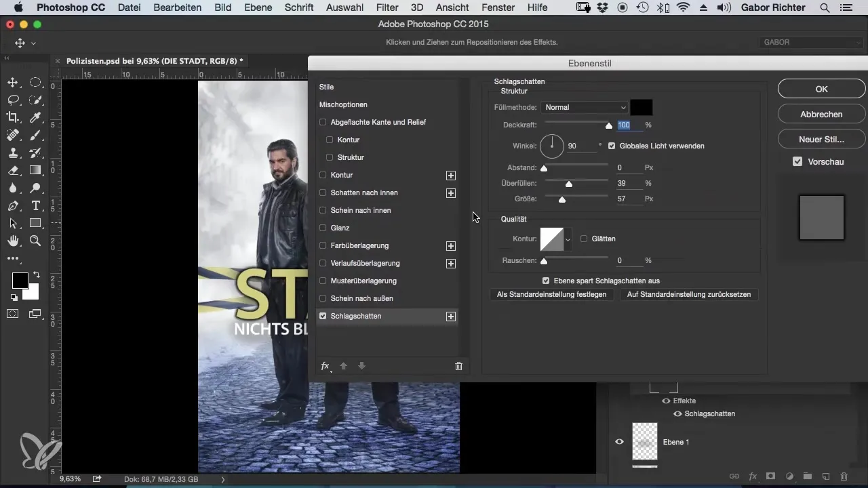This screenshot has width=868, height=488.
Task: Select the Type tool
Action: [x=35, y=205]
